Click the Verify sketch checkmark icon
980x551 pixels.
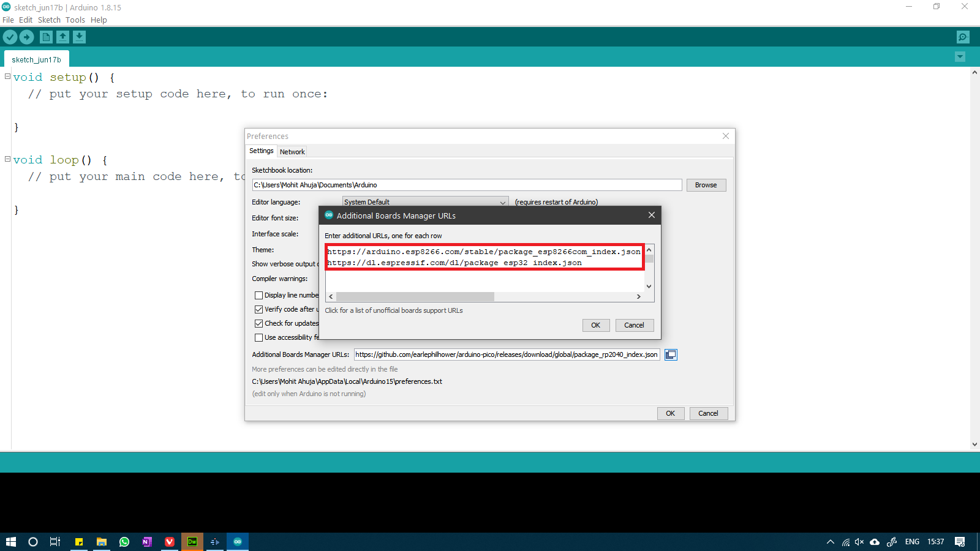[x=10, y=37]
